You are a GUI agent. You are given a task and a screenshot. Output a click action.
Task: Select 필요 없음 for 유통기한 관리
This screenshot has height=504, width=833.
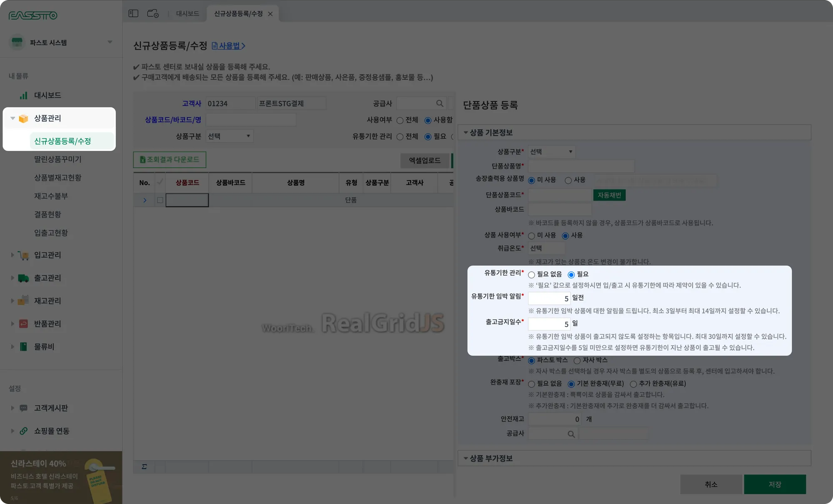(x=531, y=275)
